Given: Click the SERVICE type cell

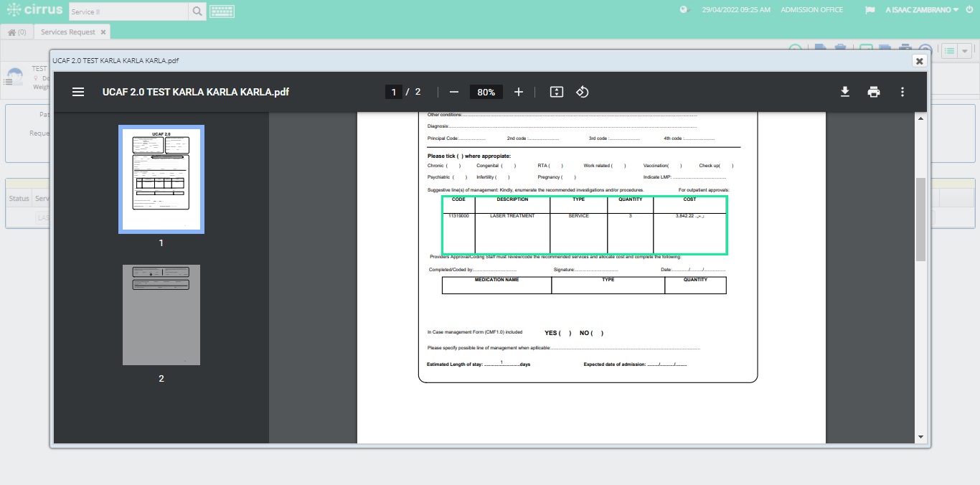Looking at the screenshot, I should 578,216.
